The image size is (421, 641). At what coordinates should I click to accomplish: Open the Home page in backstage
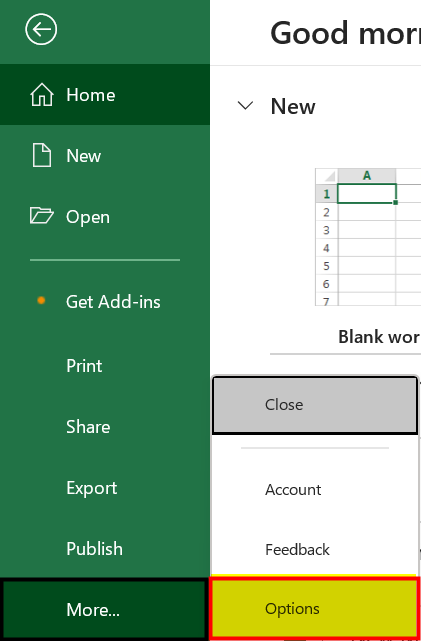coord(105,94)
